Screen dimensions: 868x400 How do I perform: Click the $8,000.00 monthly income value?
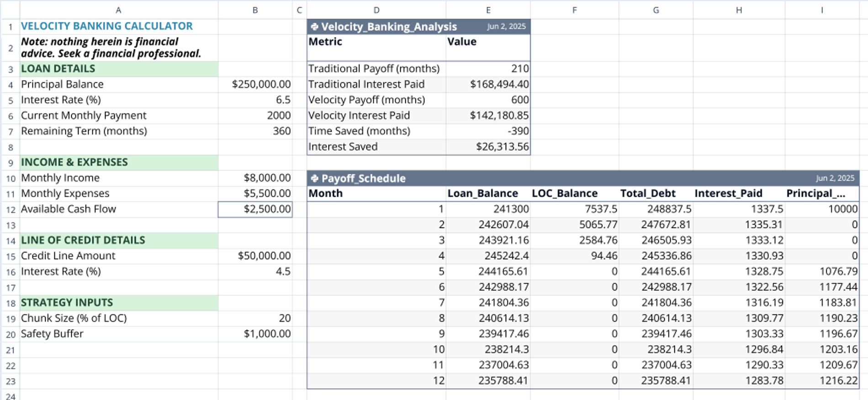tap(255, 178)
